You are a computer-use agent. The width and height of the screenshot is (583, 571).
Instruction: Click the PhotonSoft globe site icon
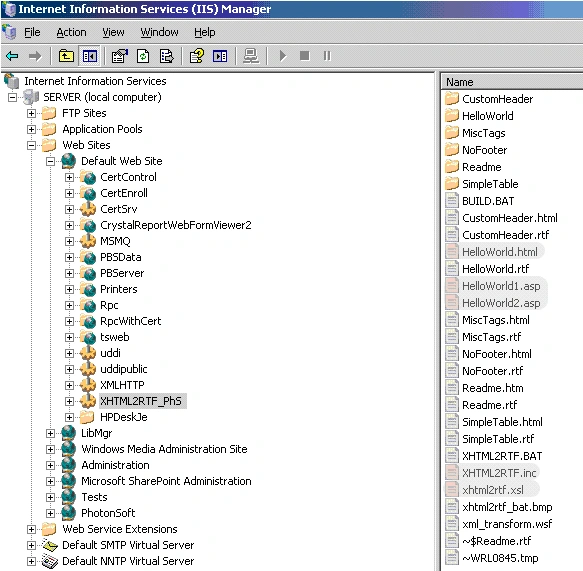[69, 513]
